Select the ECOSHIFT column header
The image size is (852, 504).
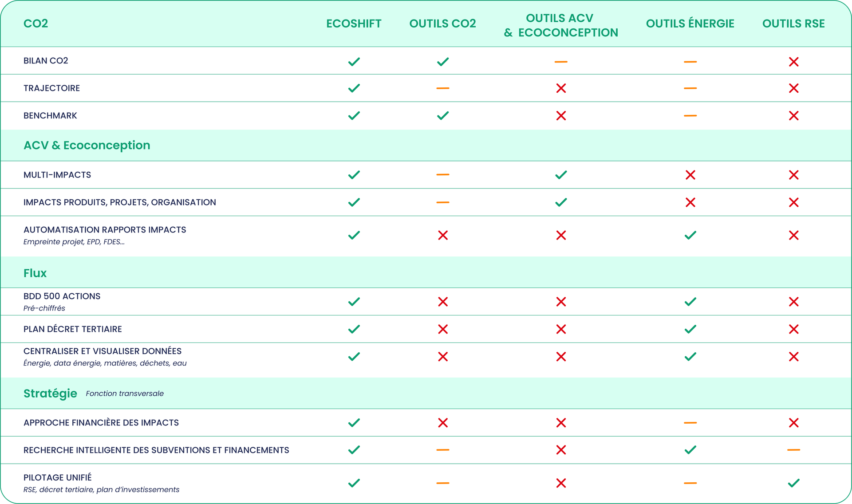coord(354,24)
